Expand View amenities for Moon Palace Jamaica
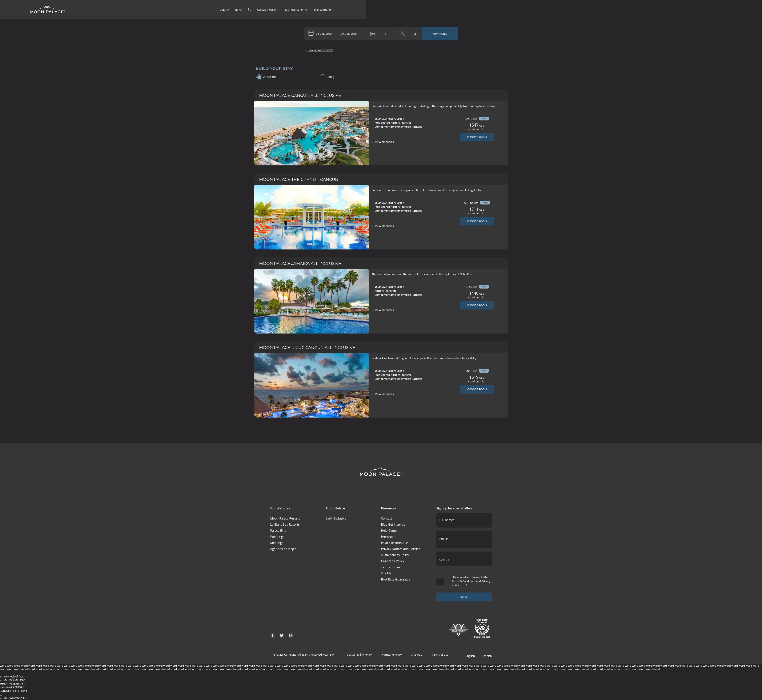The height and width of the screenshot is (700, 762). pyautogui.click(x=383, y=310)
